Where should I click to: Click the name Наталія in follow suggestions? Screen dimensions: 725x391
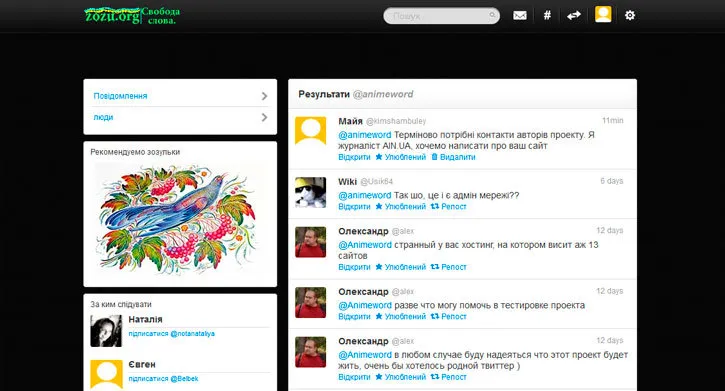145,319
